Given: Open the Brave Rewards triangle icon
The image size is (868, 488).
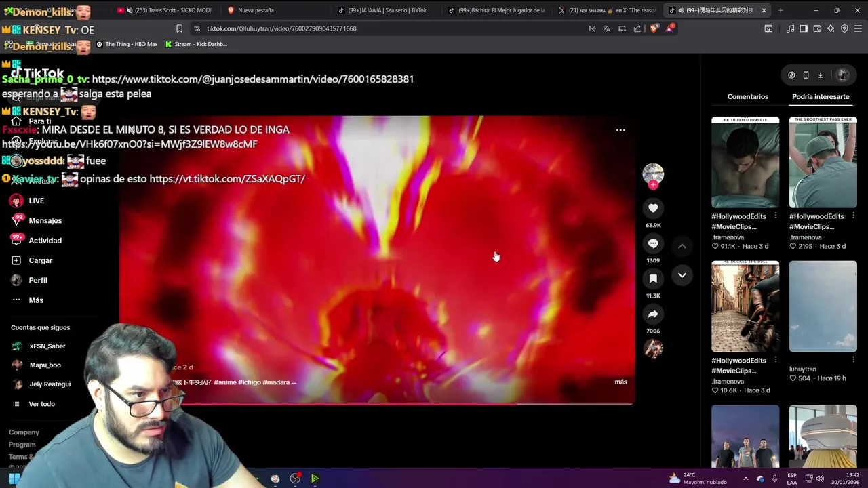Looking at the screenshot, I should click(670, 28).
